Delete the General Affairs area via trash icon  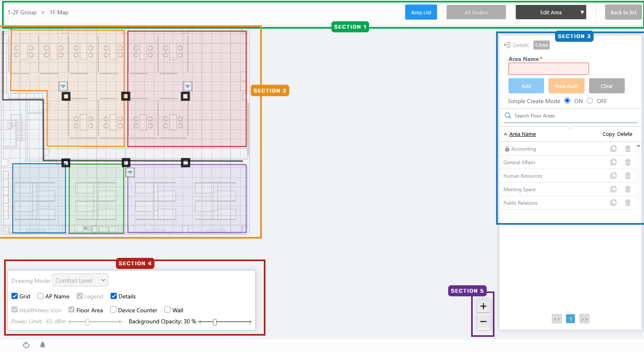pyautogui.click(x=628, y=162)
